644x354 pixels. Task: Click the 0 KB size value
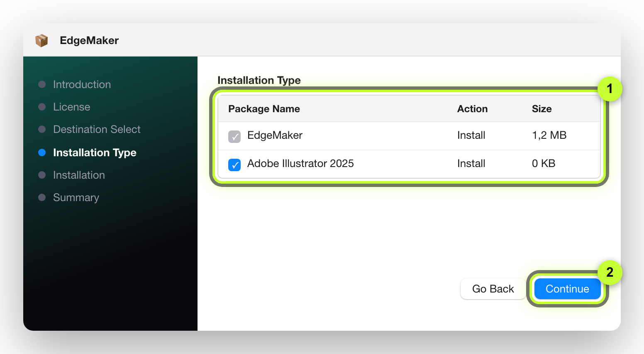(x=544, y=163)
